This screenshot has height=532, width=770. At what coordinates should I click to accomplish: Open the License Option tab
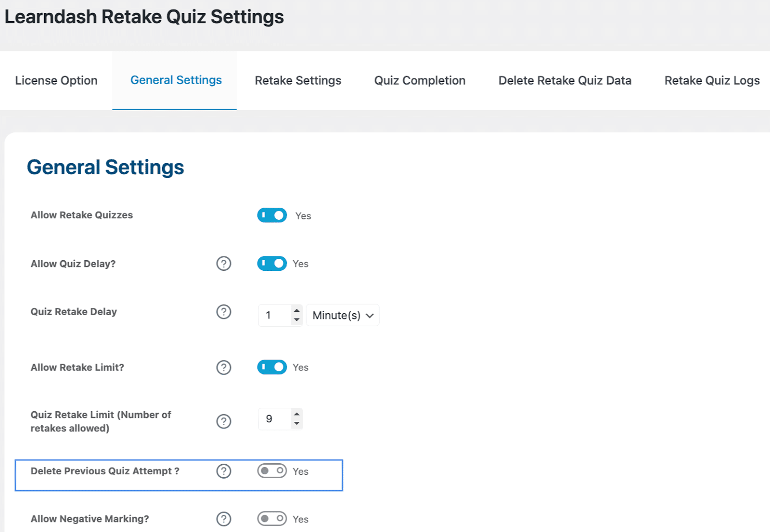pyautogui.click(x=56, y=80)
